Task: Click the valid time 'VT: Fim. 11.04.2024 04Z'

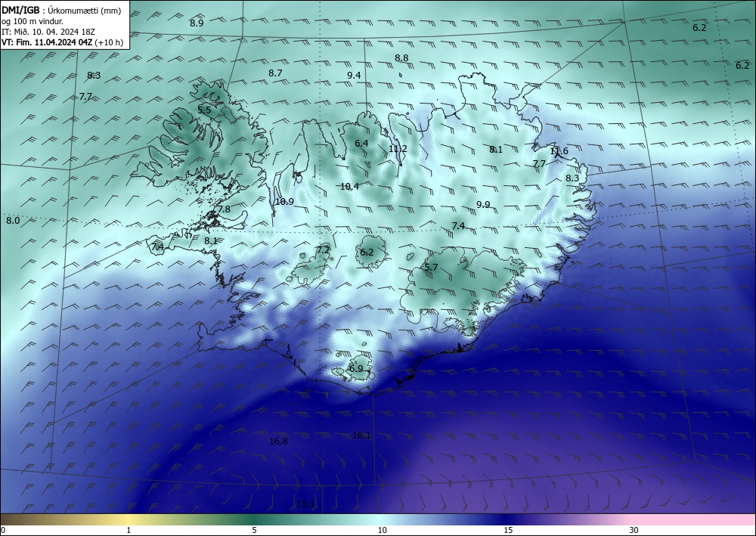Action: click(x=47, y=42)
